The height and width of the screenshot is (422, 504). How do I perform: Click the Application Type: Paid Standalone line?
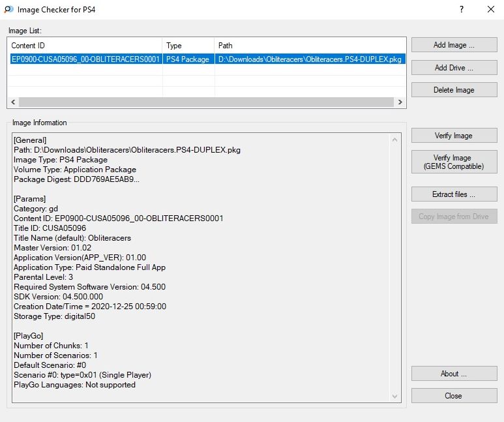click(x=90, y=267)
